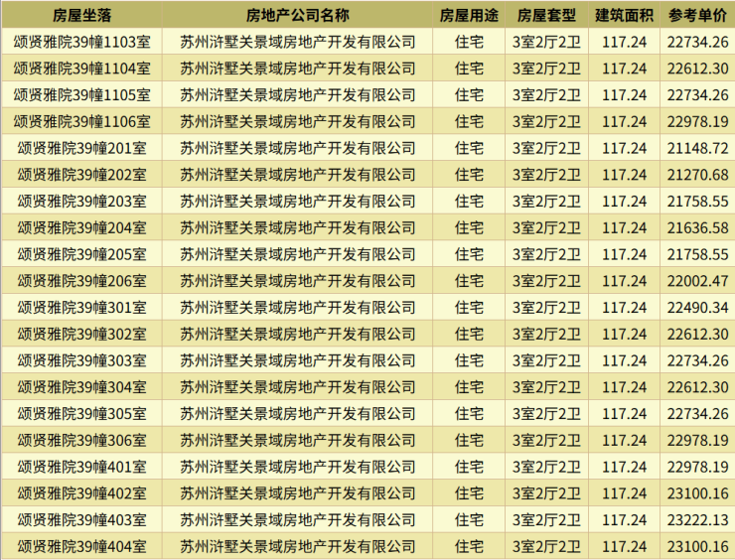Click 3室2厅2卫 in the 306室 row
The height and width of the screenshot is (560, 735).
click(546, 441)
